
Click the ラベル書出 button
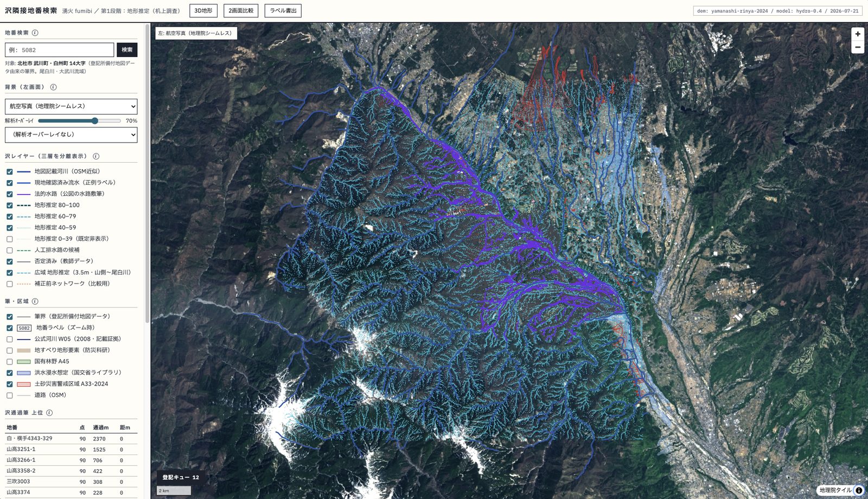[283, 11]
